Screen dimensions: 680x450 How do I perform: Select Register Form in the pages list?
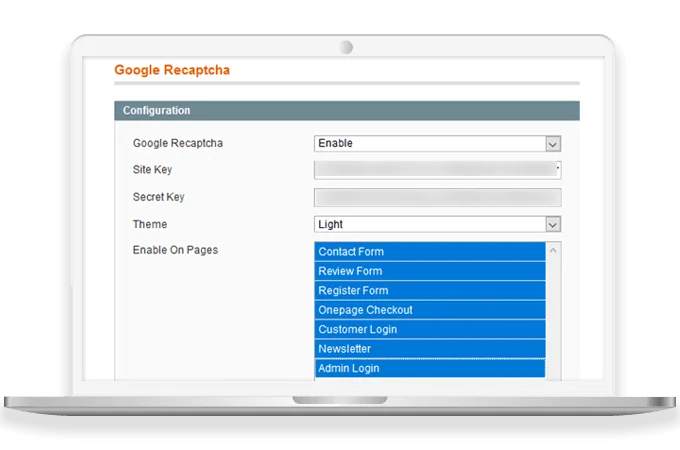pos(430,290)
